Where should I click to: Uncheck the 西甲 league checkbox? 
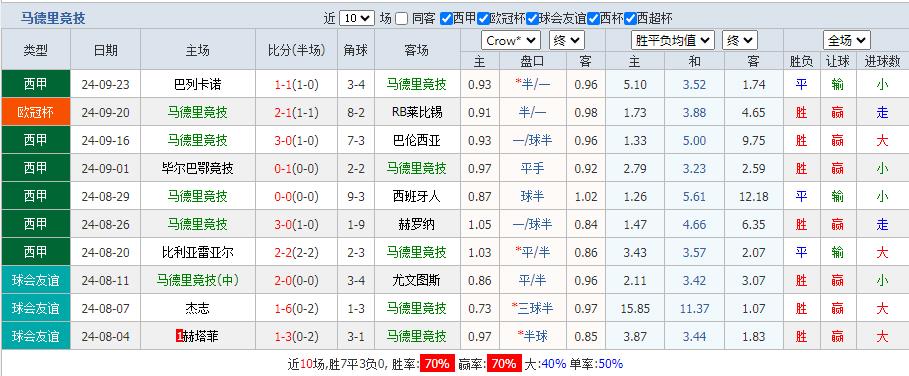[x=446, y=19]
